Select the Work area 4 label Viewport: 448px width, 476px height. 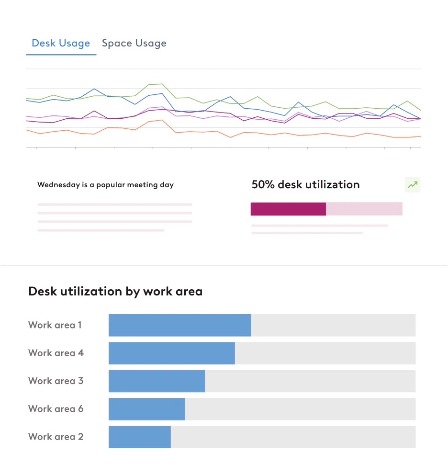[56, 353]
